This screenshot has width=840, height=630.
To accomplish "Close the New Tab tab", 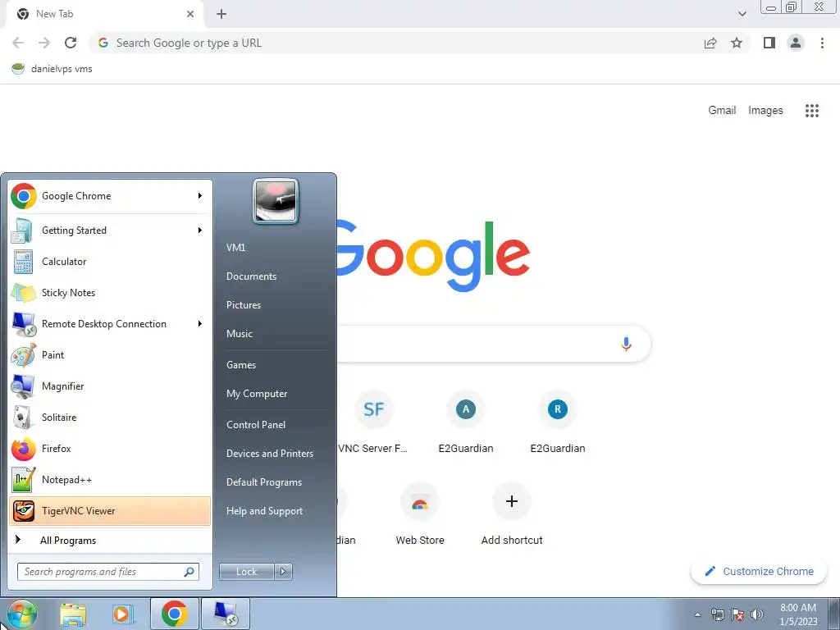I will click(190, 14).
